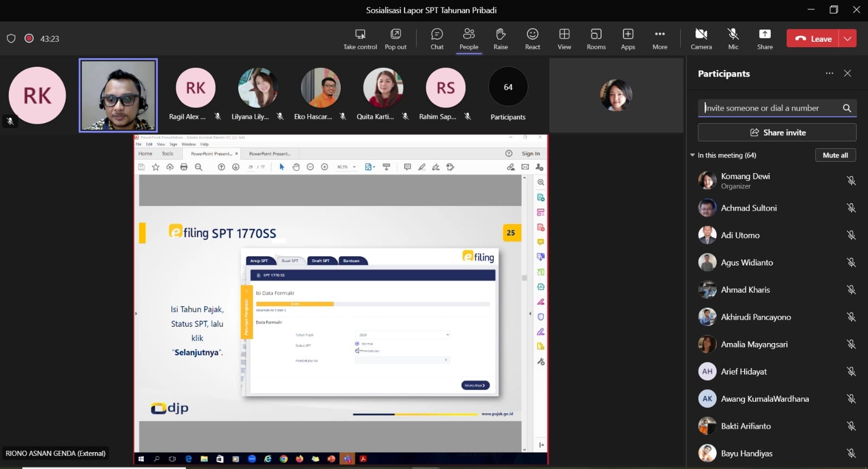Open the Chat panel
The image size is (868, 469).
tap(437, 39)
